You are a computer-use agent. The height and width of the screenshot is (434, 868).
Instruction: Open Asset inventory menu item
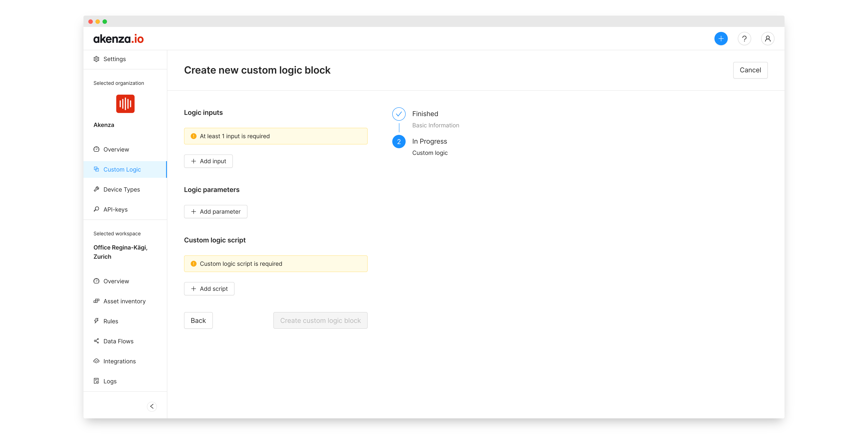tap(125, 301)
